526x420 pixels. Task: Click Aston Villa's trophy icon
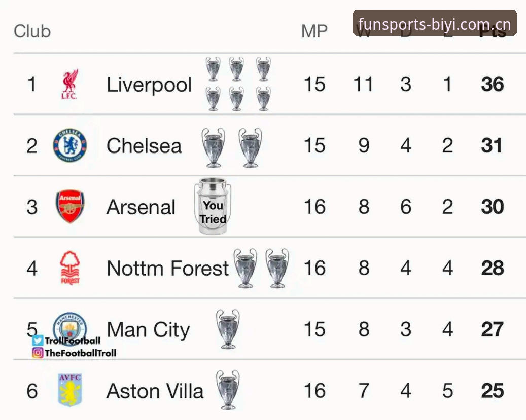coord(228,390)
